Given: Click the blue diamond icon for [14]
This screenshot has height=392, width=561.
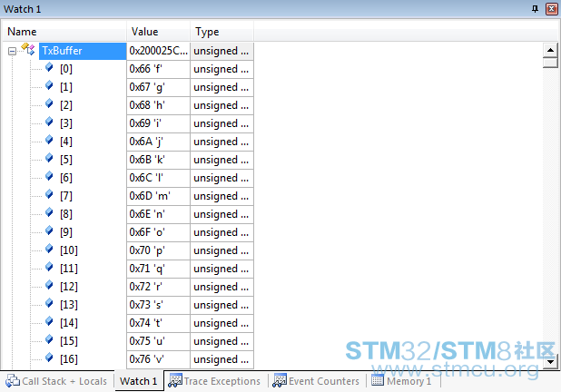Looking at the screenshot, I should [x=49, y=321].
